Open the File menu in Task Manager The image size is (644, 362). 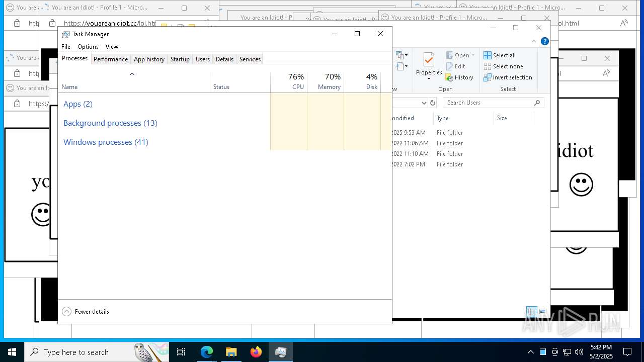pos(66,46)
